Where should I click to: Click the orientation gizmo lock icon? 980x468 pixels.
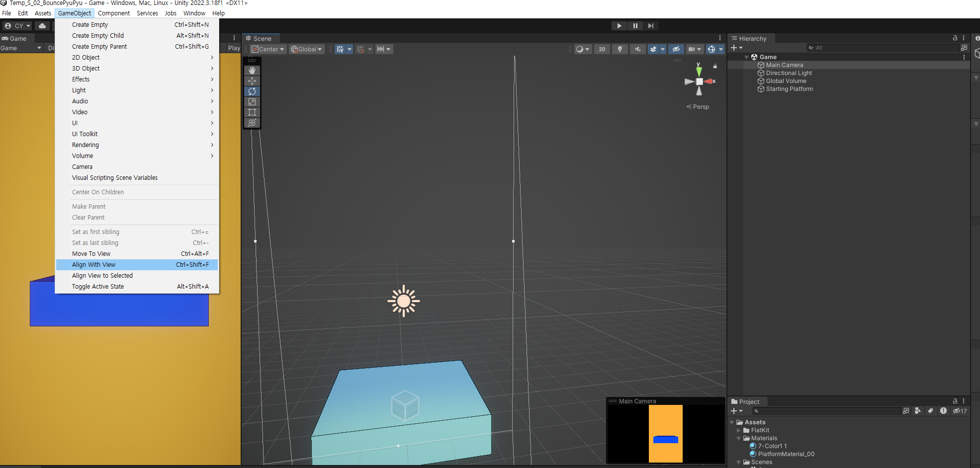click(715, 66)
